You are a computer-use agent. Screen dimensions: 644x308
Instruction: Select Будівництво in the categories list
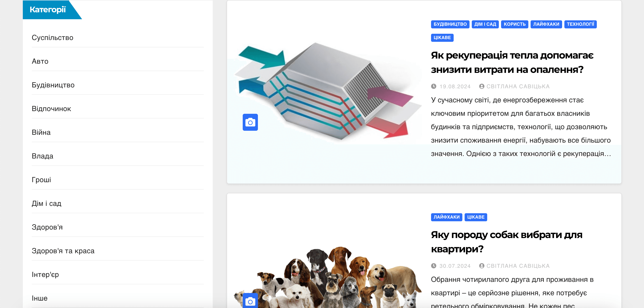53,85
